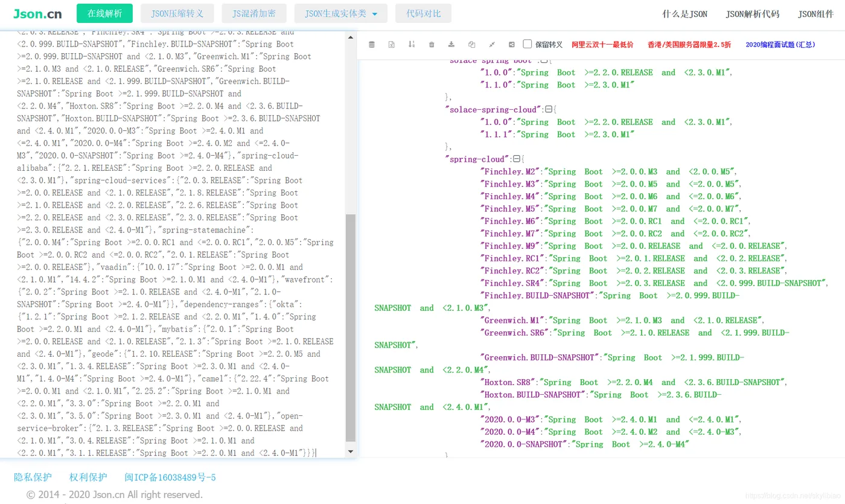Open the 阿里云双十一最低价 ad link
The image size is (845, 504).
[x=602, y=45]
